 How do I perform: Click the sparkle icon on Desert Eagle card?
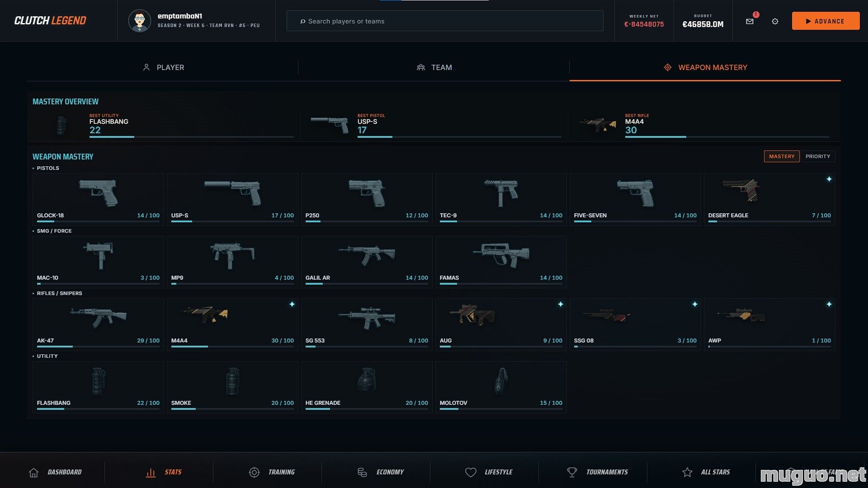tap(829, 179)
